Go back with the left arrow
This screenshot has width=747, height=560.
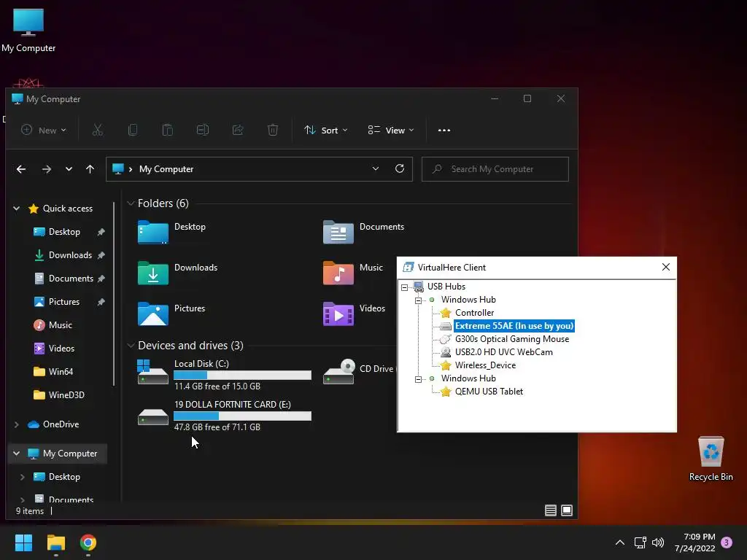pos(21,169)
